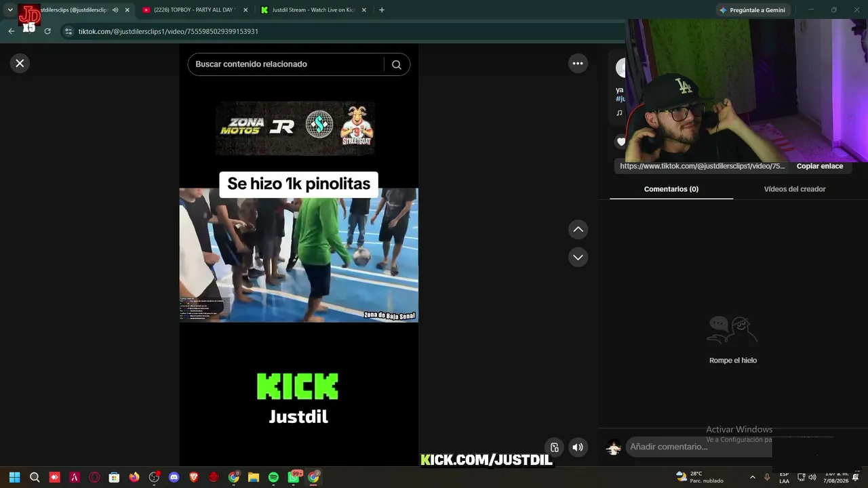Open the ESP LAA language switcher
Image resolution: width=868 pixels, height=488 pixels.
(784, 477)
